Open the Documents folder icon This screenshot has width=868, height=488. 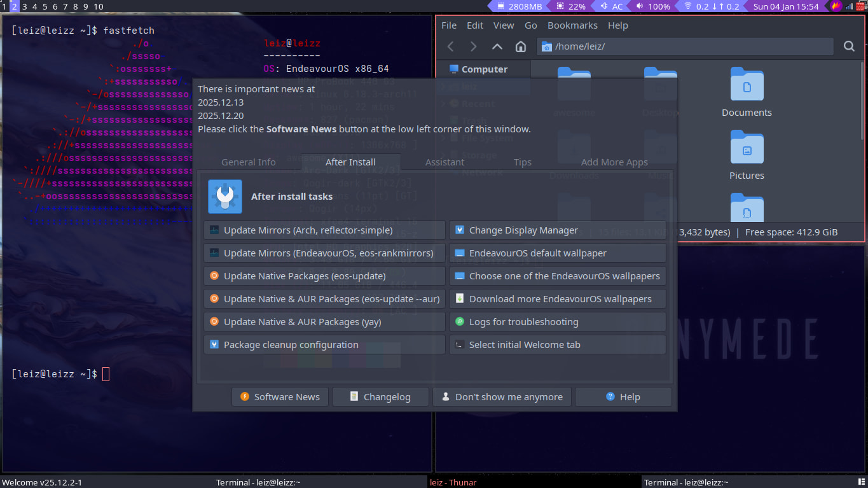(x=747, y=85)
